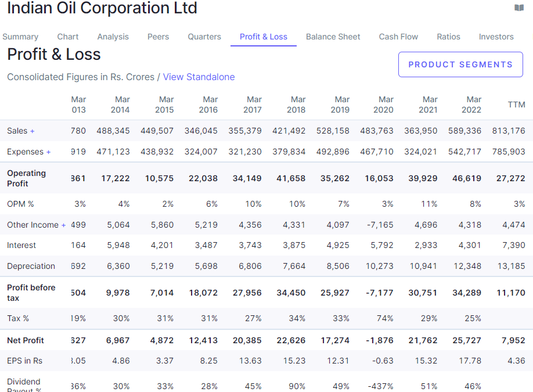The width and height of the screenshot is (533, 392).
Task: Open the Balance Sheet tab
Action: [x=333, y=37]
